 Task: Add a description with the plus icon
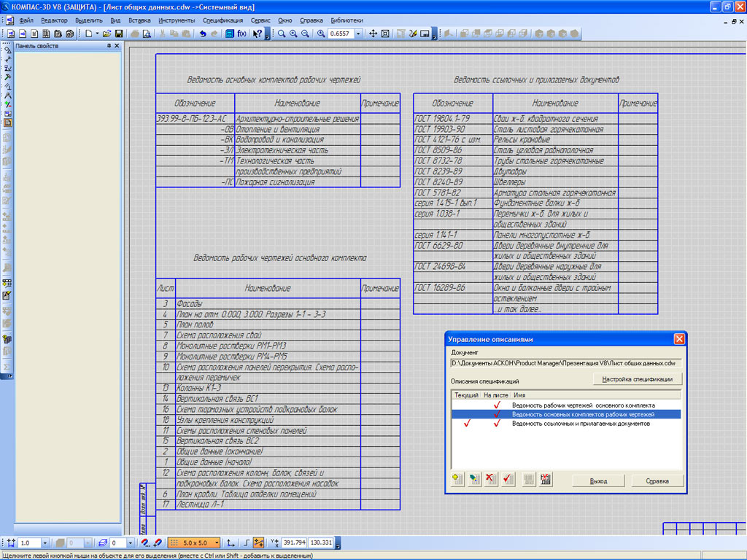pos(458,479)
